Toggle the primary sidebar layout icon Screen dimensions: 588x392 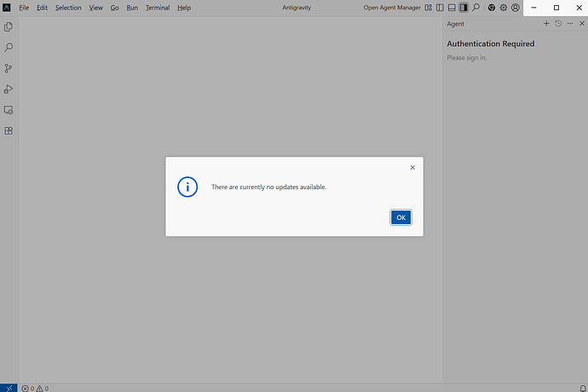tap(440, 8)
